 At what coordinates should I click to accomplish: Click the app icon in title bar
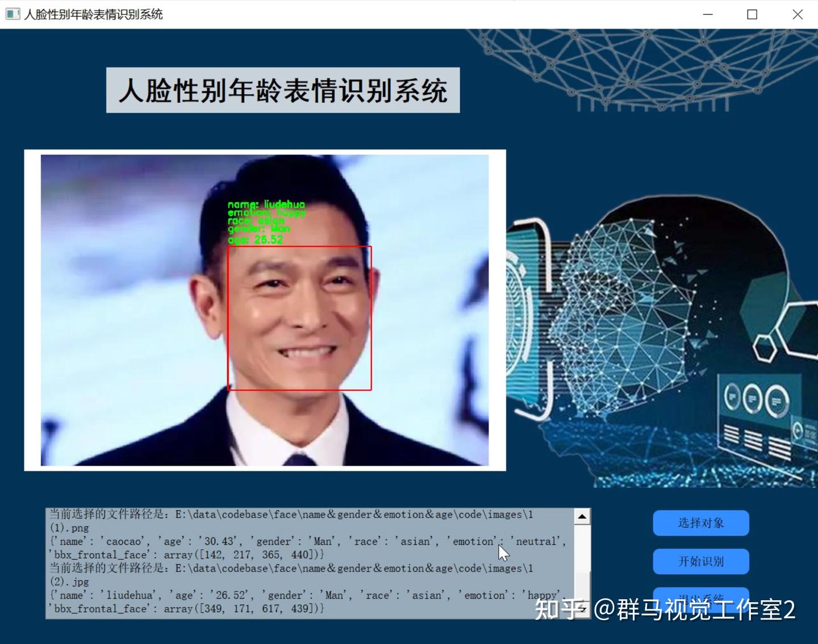click(x=12, y=14)
